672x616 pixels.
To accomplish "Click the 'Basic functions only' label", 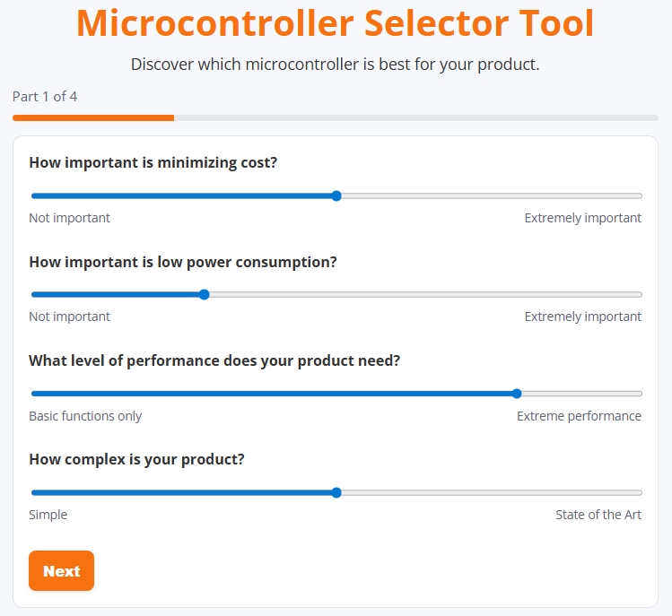I will 85,416.
